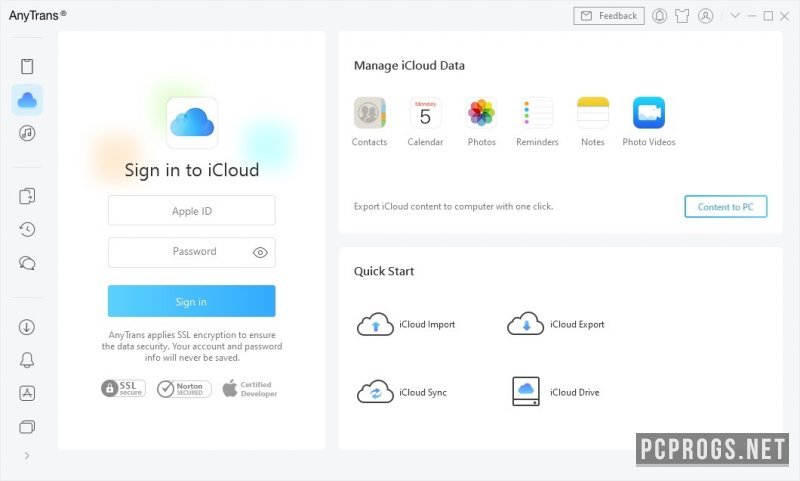
Task: Click the Content to PC button
Action: [x=726, y=207]
